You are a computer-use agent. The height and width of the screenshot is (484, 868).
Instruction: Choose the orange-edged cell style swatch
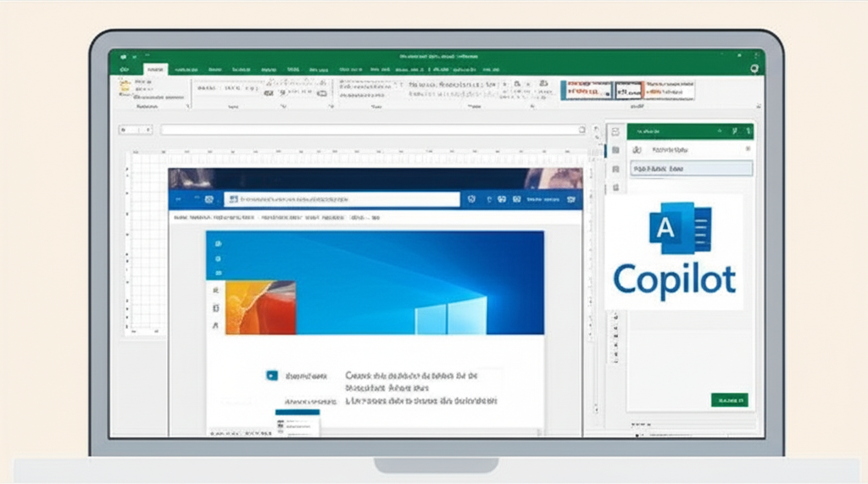[x=670, y=90]
